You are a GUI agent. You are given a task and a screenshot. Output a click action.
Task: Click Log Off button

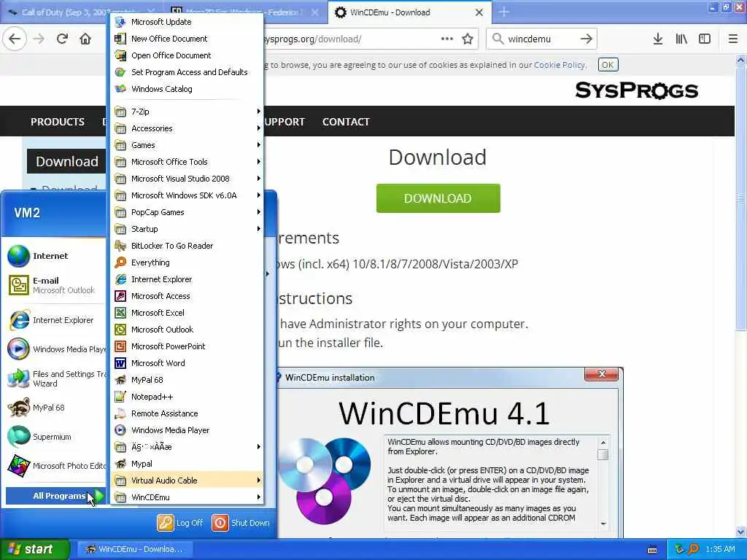pyautogui.click(x=180, y=523)
